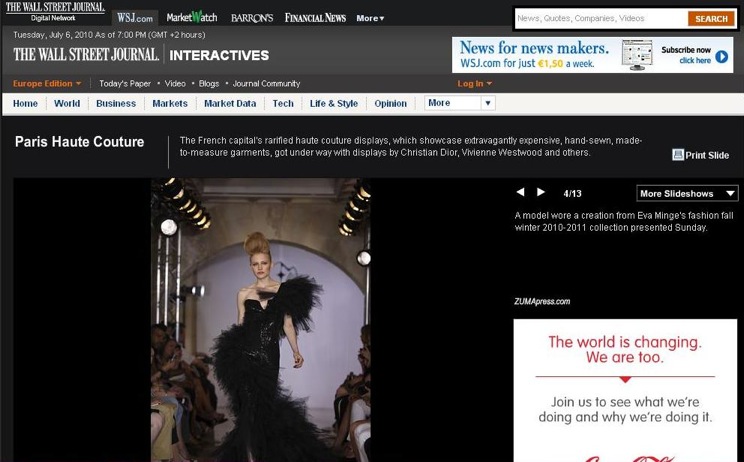This screenshot has width=744, height=462.
Task: Open the Financial News network link
Action: click(315, 18)
